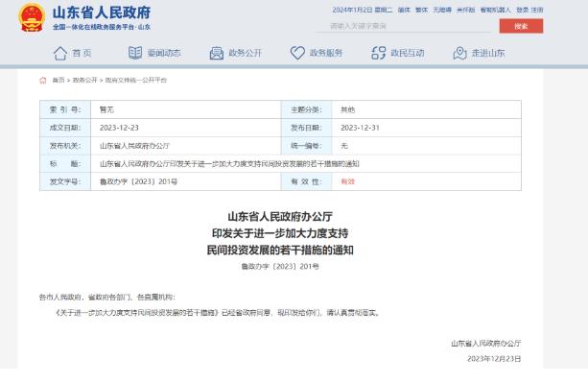
Task: Click the heading line 印发关于进一步加大力度支持
Action: 280,233
